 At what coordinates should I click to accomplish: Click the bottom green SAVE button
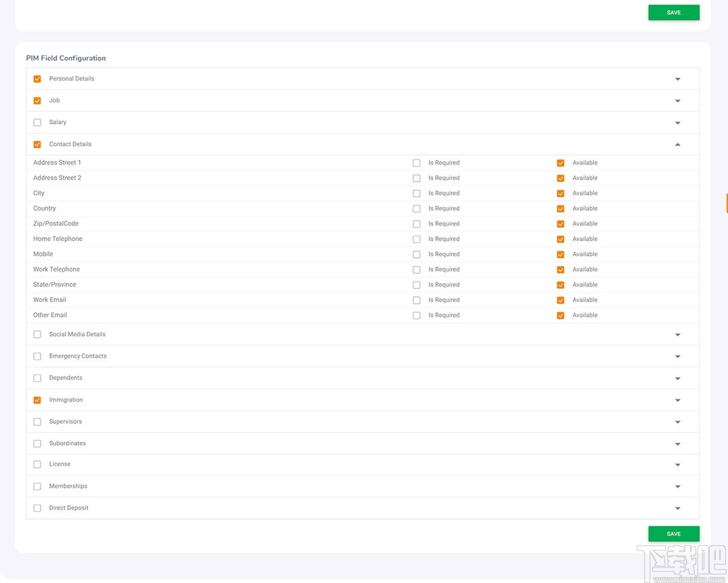pos(674,534)
